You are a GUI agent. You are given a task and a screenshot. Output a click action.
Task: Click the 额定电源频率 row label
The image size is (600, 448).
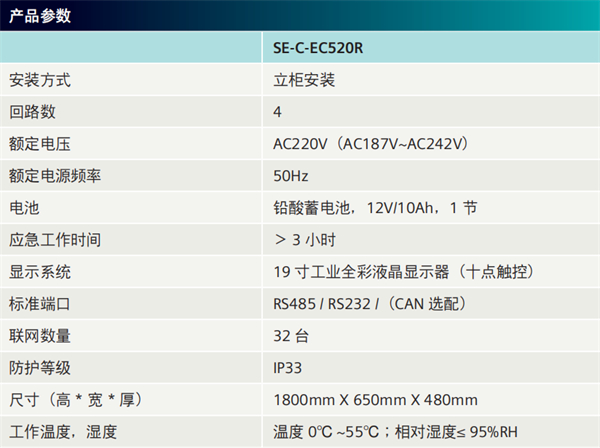click(55, 176)
